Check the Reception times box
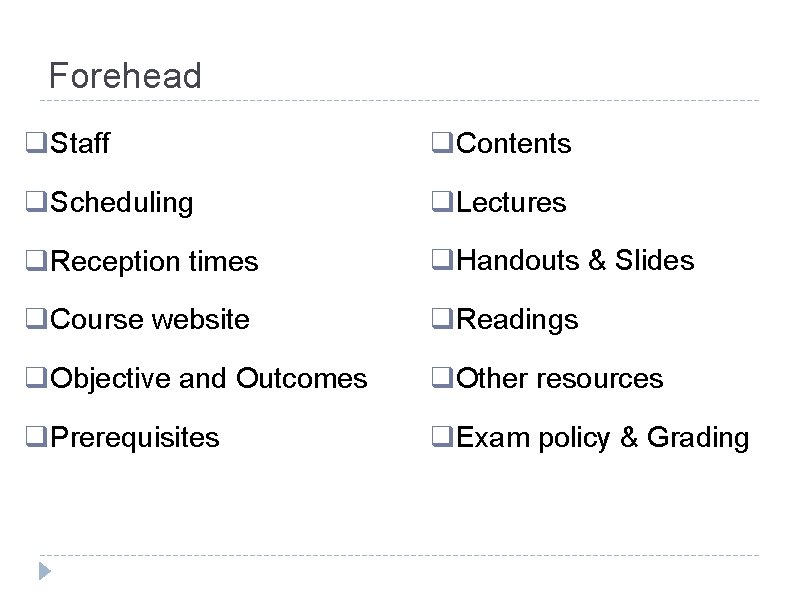This screenshot has height=600, width=800. (x=36, y=260)
